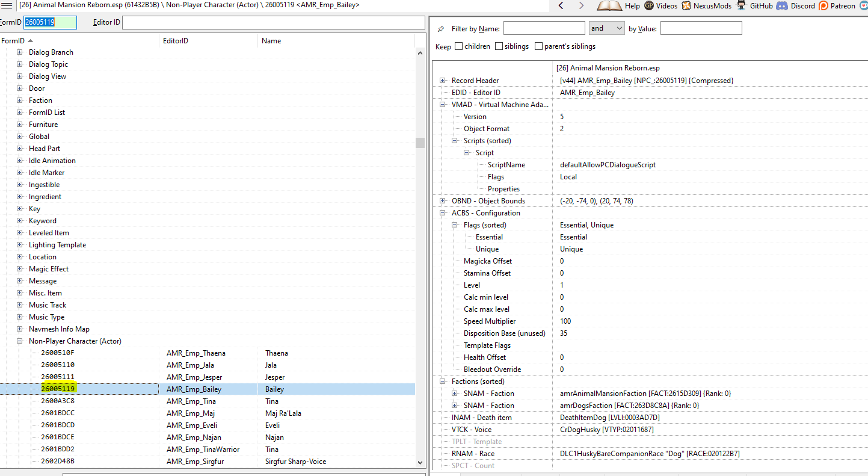Click the FormID input field
Viewport: 868px width, 476px height.
coord(50,22)
